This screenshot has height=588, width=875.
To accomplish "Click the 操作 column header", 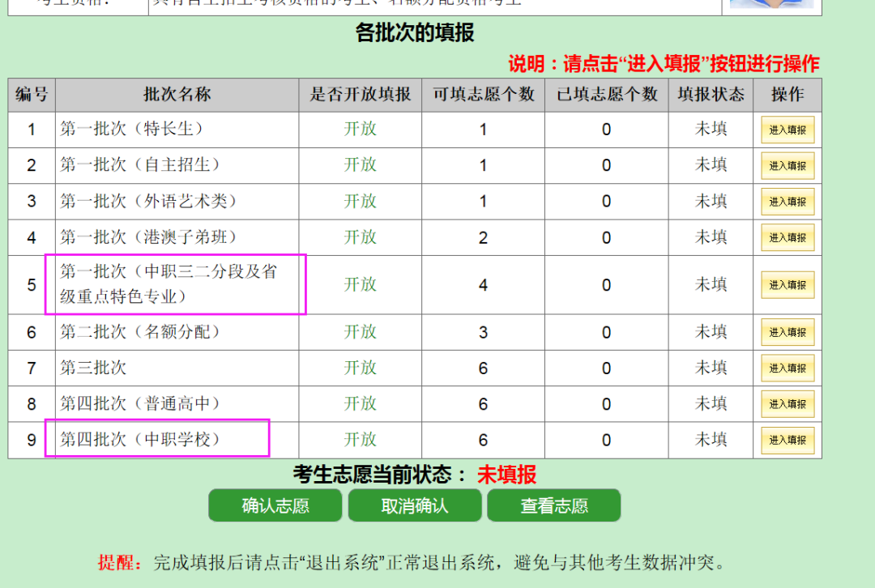I will [787, 94].
